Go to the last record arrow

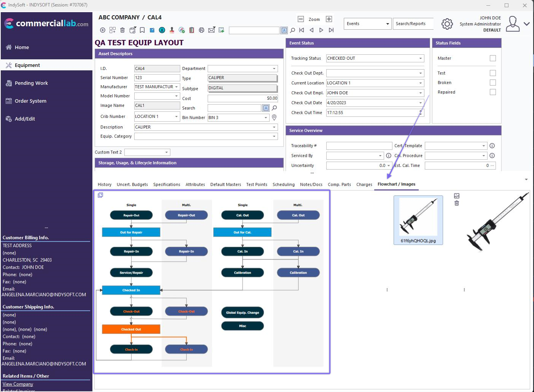(x=331, y=30)
